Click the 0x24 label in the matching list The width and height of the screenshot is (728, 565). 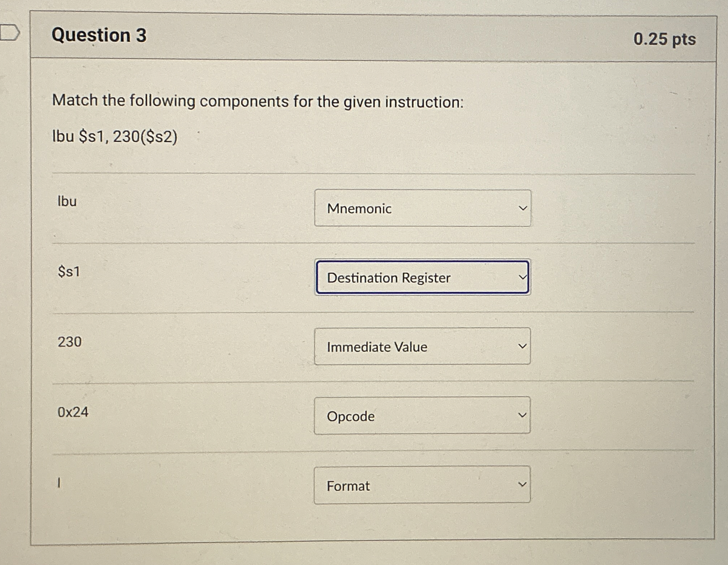pyautogui.click(x=72, y=412)
